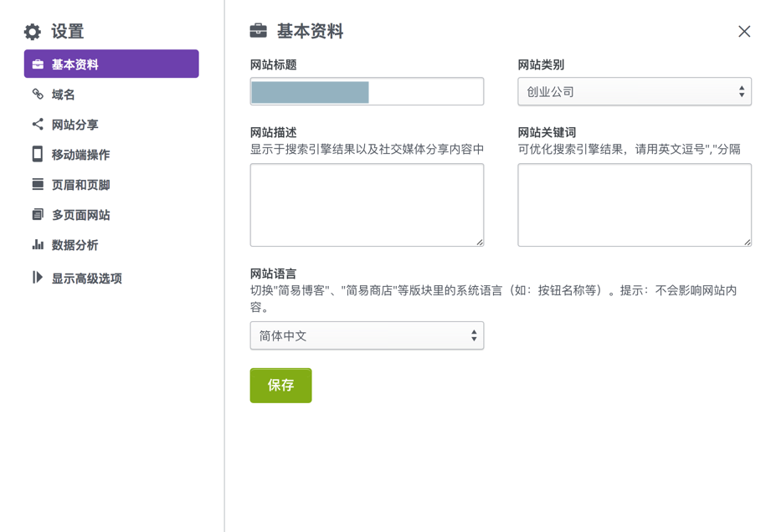The height and width of the screenshot is (532, 776).
Task: Click the settings gear icon beside 设置
Action: click(x=33, y=32)
